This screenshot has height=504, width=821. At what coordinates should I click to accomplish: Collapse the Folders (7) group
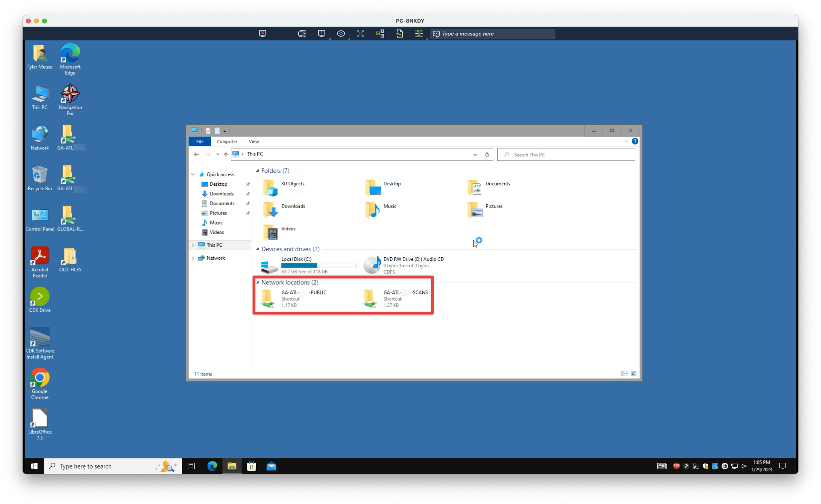[x=257, y=171]
